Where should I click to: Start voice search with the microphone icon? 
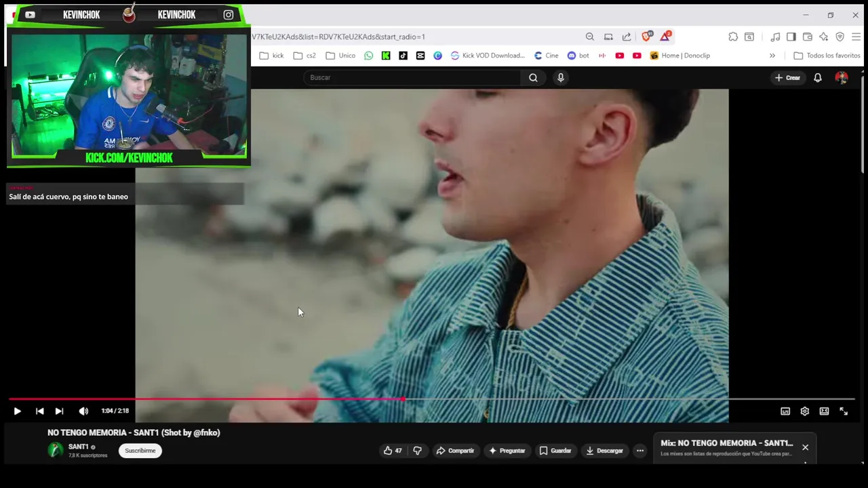561,77
